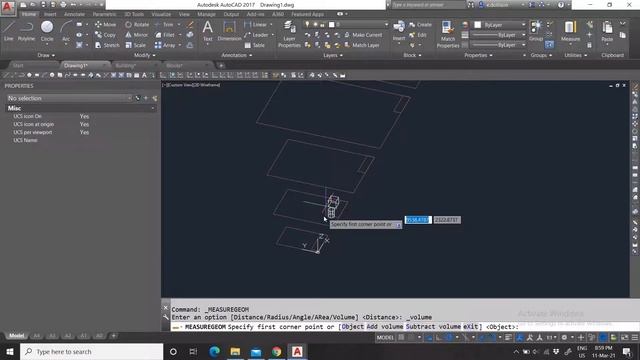Click Edit block button
The width and height of the screenshot is (640, 360).
418,35
